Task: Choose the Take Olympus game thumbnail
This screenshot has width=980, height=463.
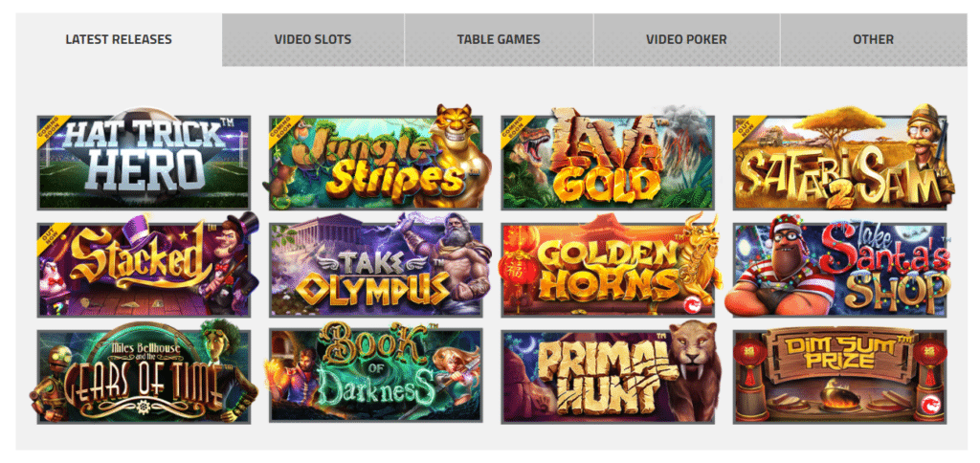Action: coord(375,270)
